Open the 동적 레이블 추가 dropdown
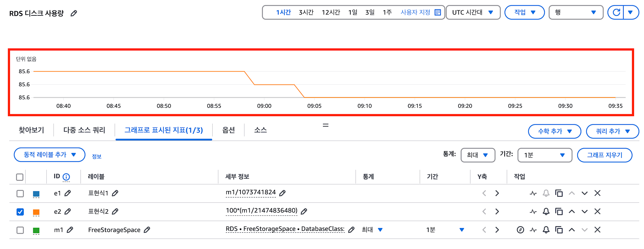 point(50,155)
